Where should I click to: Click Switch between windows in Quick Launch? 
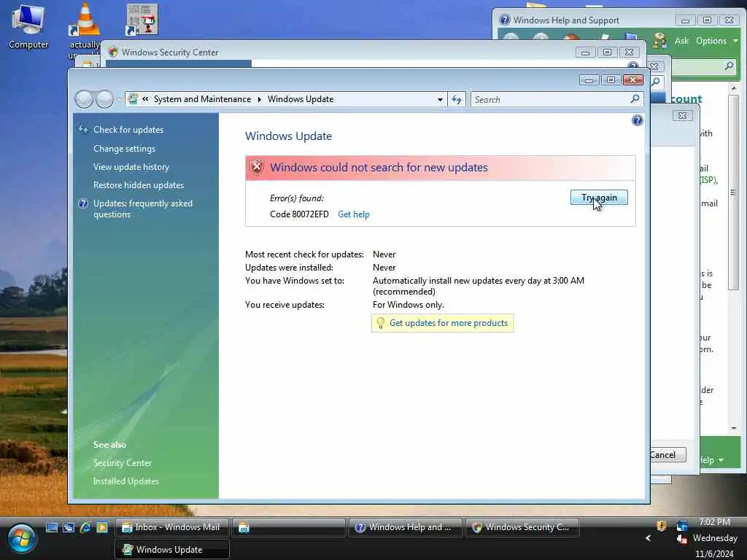(69, 527)
